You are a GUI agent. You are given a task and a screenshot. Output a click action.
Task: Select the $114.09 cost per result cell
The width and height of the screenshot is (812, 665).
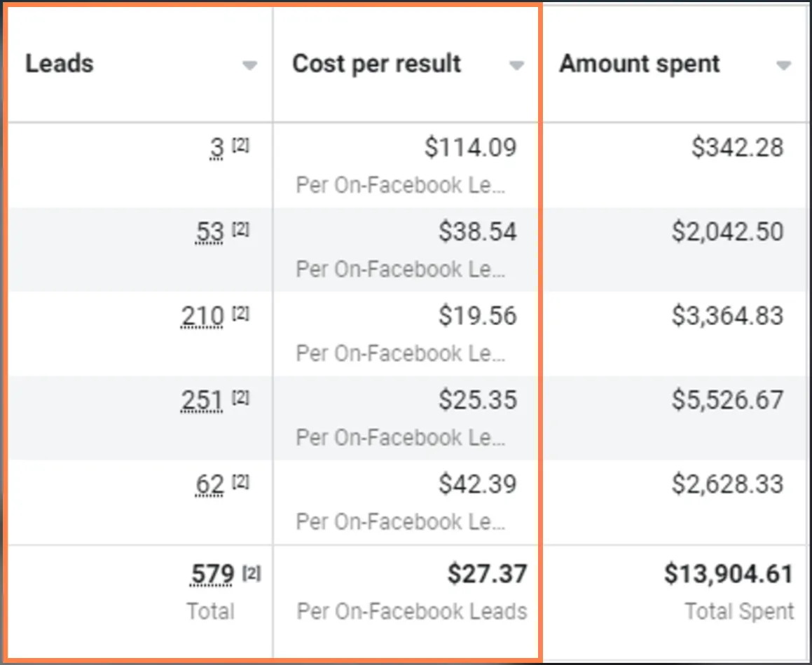[470, 148]
